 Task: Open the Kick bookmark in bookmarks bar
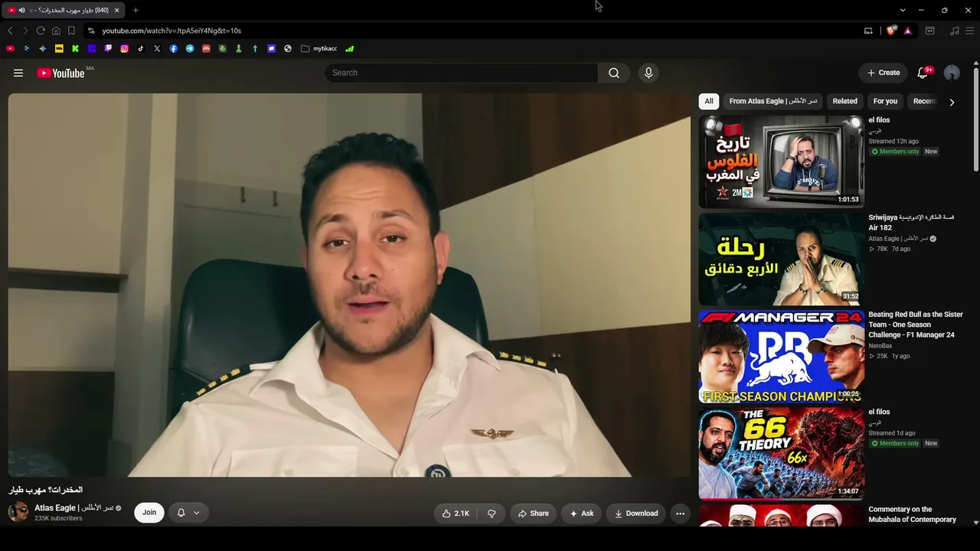75,48
